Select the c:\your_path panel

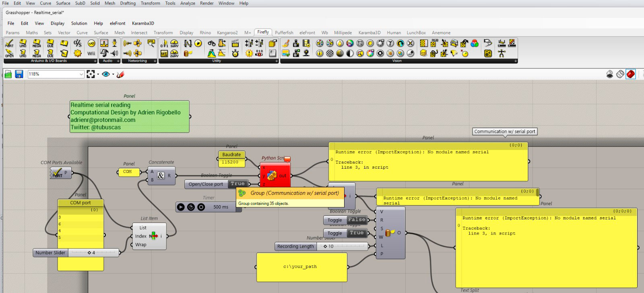coord(302,267)
